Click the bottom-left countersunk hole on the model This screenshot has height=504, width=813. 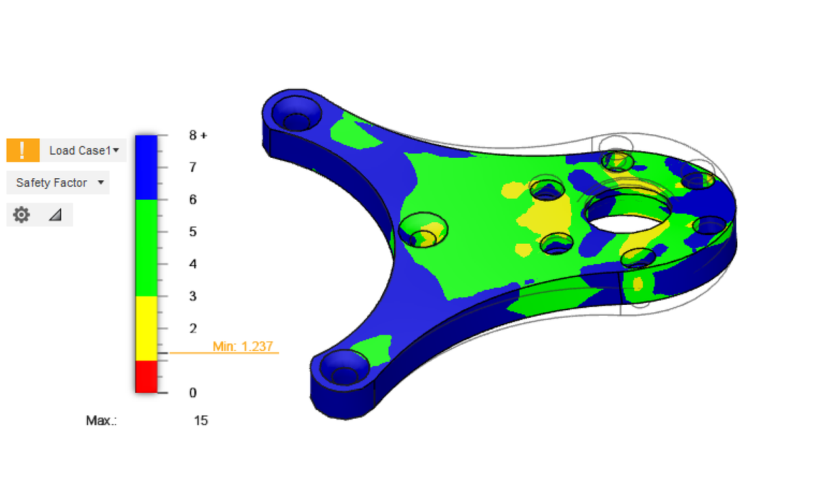[x=344, y=368]
